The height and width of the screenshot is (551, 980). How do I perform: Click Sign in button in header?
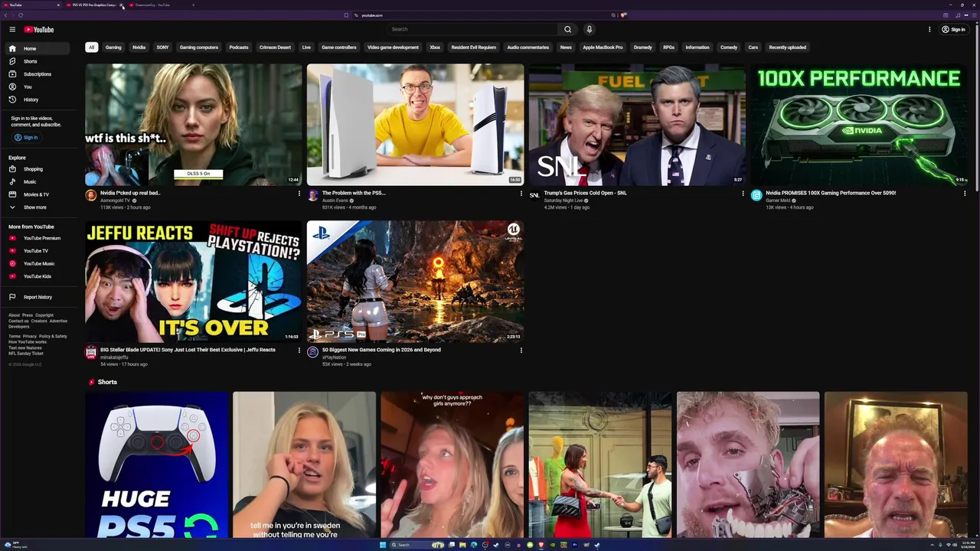click(953, 29)
